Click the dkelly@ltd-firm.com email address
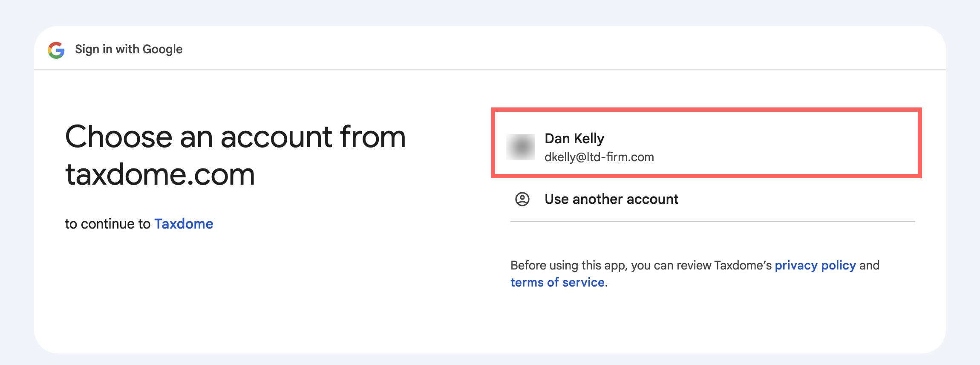Image resolution: width=980 pixels, height=365 pixels. click(x=599, y=157)
